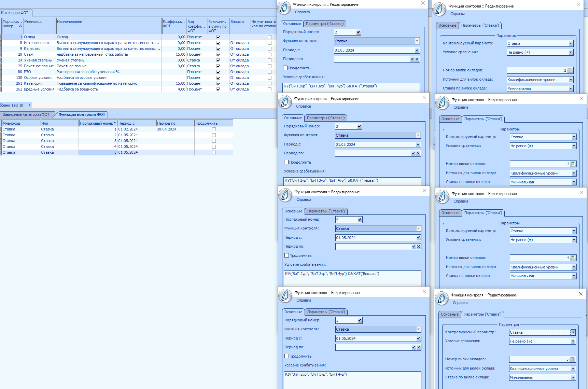This screenshot has width=588, height=389.
Task: Open Ставка по вилке оклада dropdown, fork 4 dialog
Action: [574, 276]
